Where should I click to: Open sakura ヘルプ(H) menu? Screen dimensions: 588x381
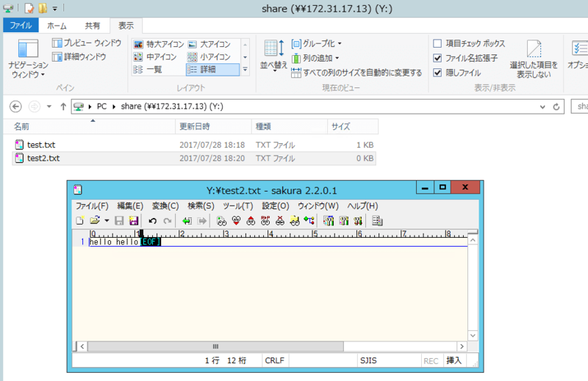[x=362, y=206]
